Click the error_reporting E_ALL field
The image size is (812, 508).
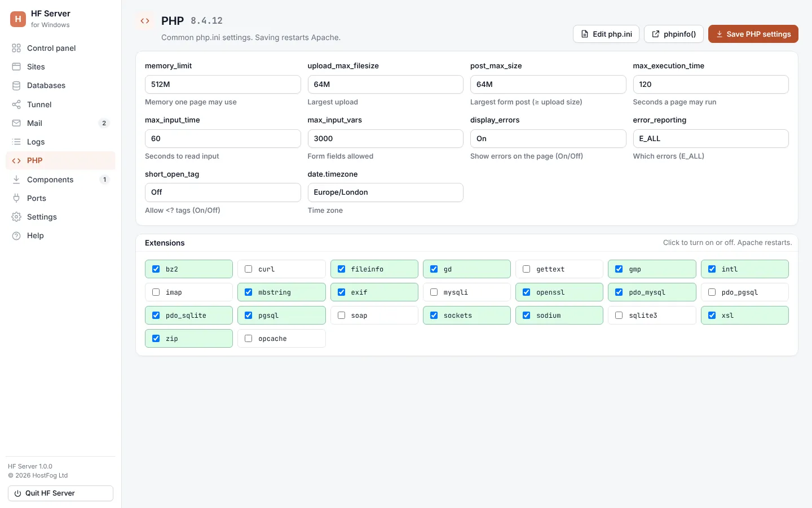click(710, 138)
